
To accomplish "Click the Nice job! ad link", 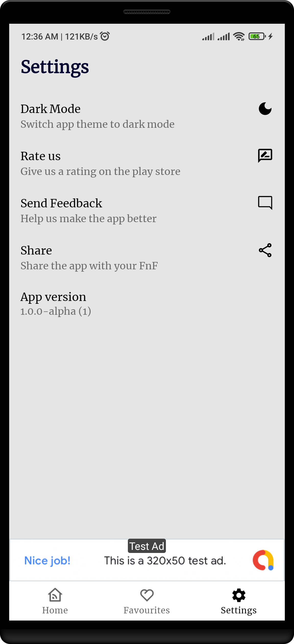I will (x=47, y=561).
